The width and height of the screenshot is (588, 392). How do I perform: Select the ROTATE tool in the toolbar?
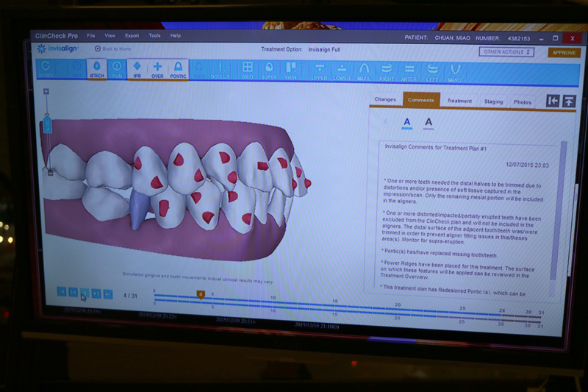pos(46,69)
